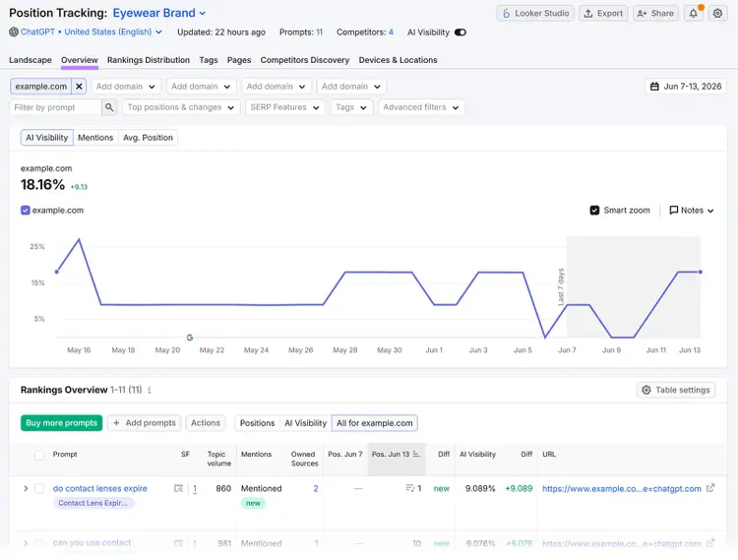
Task: Check select-all prompts header checkbox
Action: (x=39, y=455)
